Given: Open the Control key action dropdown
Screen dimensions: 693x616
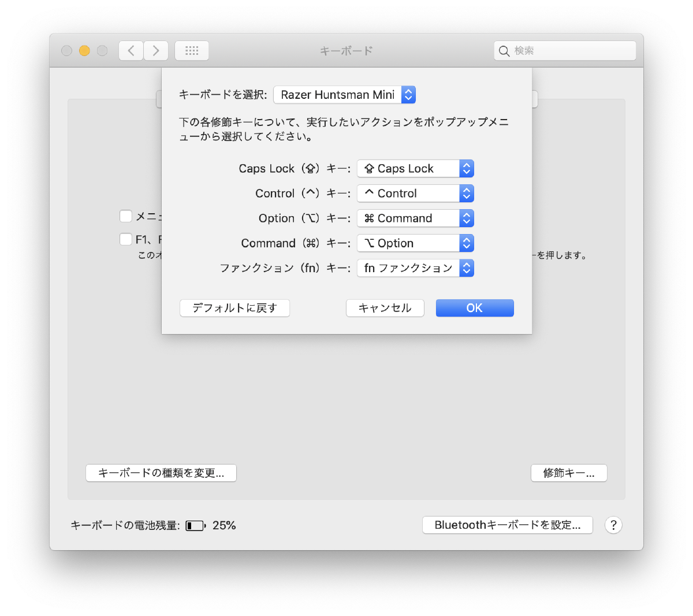Looking at the screenshot, I should (x=415, y=194).
